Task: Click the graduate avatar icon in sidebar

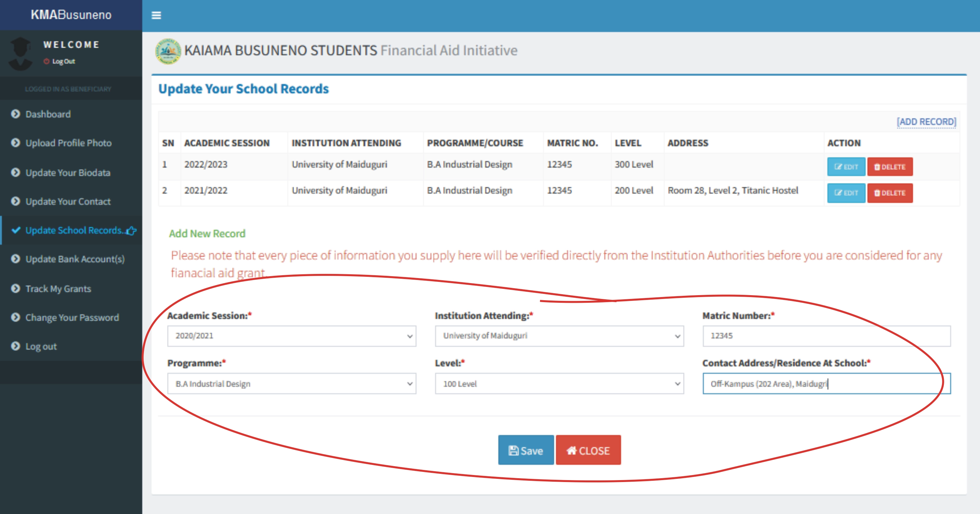Action: click(x=21, y=54)
